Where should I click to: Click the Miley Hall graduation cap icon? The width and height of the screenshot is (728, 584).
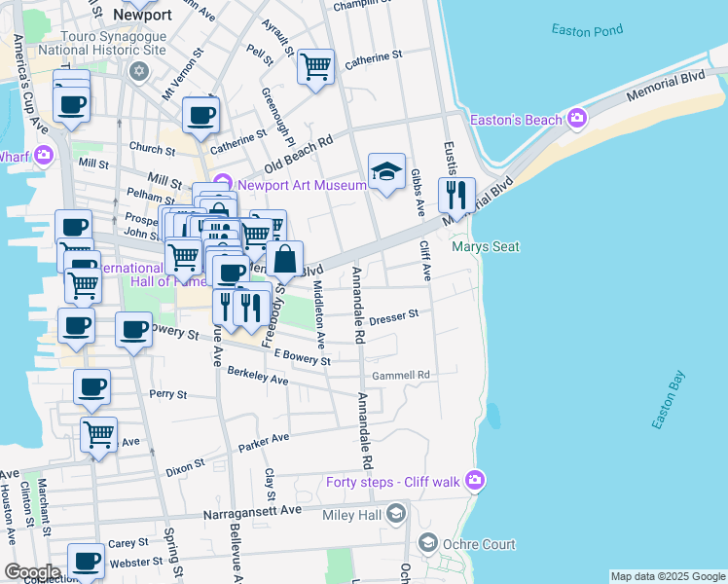pos(396,514)
